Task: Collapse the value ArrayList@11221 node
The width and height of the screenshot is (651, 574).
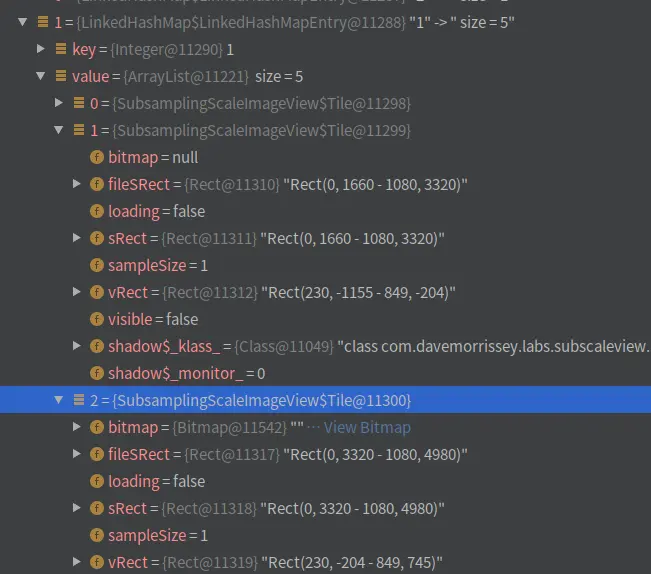Action: (41, 76)
